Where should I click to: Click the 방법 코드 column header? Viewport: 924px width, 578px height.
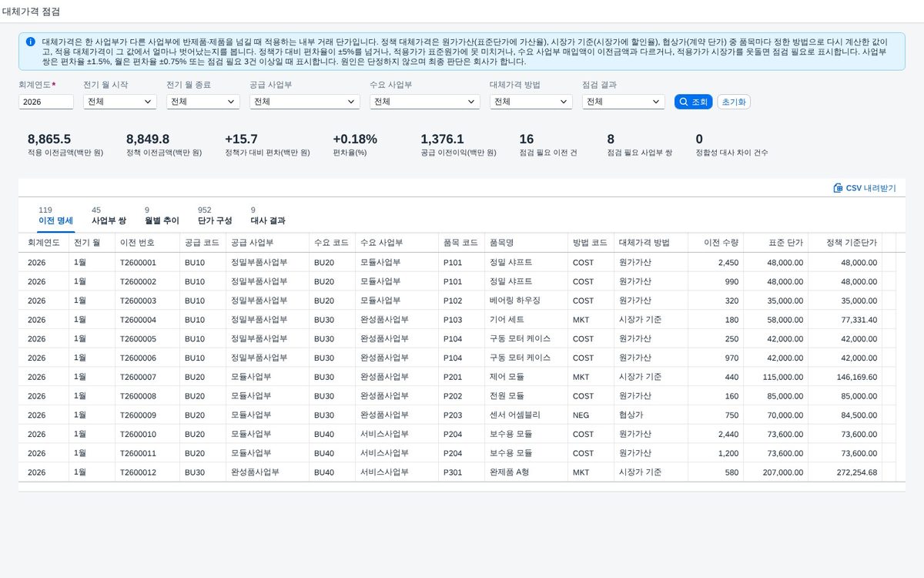(591, 242)
